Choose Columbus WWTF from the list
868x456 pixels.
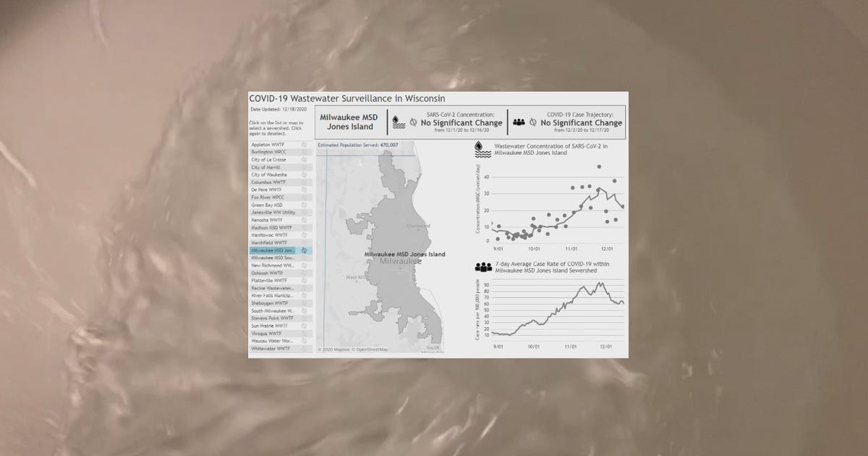(281, 182)
